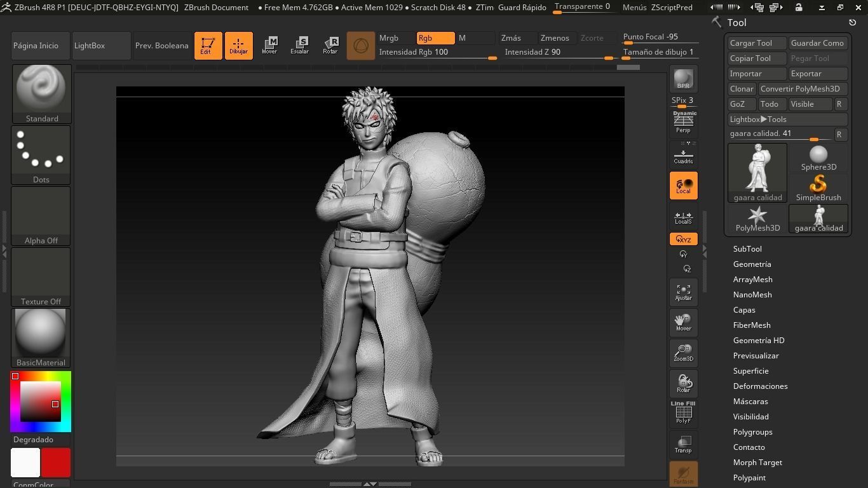
Task: Click the Cargar Tool button
Action: coord(757,43)
